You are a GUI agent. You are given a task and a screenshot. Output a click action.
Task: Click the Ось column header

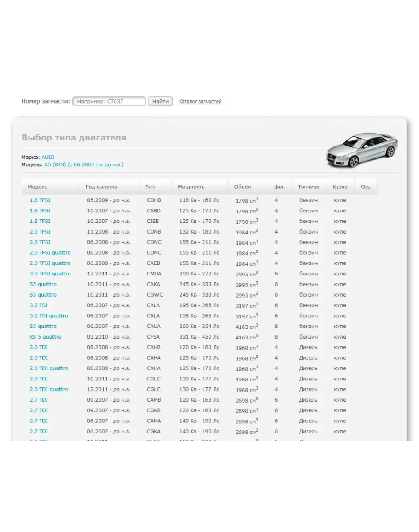366,187
